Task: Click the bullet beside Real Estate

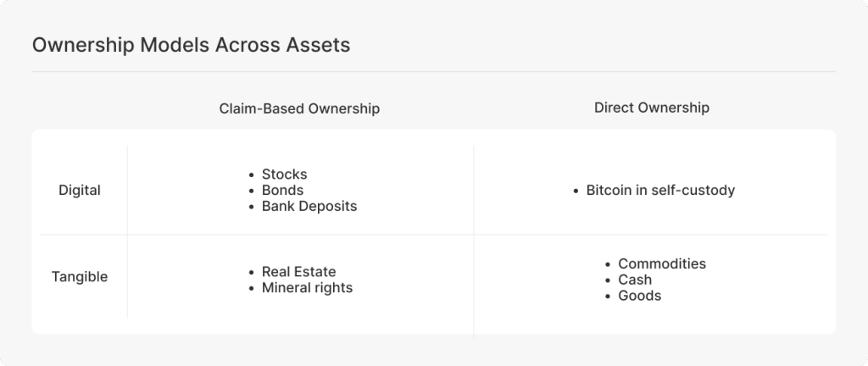Action: tap(251, 273)
